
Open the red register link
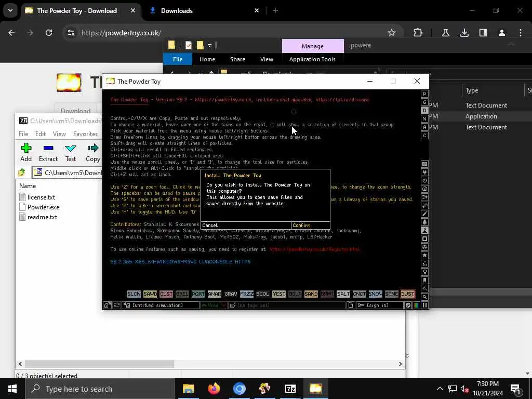point(314,249)
